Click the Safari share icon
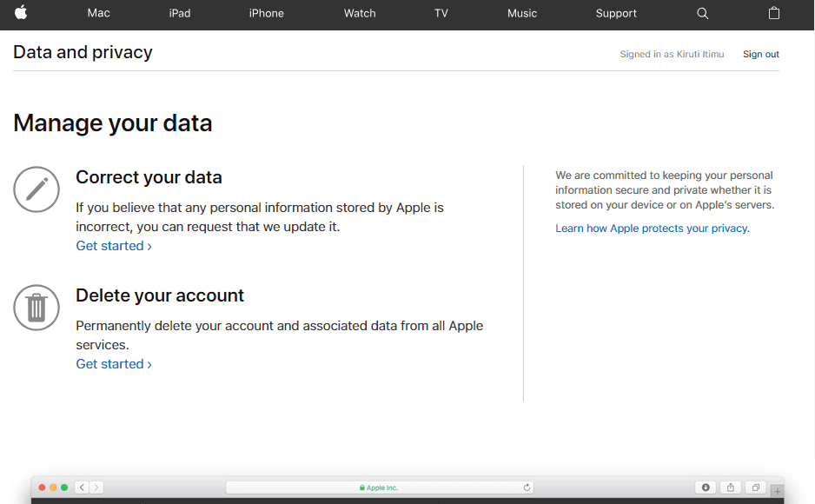This screenshot has height=504, width=815. point(730,487)
